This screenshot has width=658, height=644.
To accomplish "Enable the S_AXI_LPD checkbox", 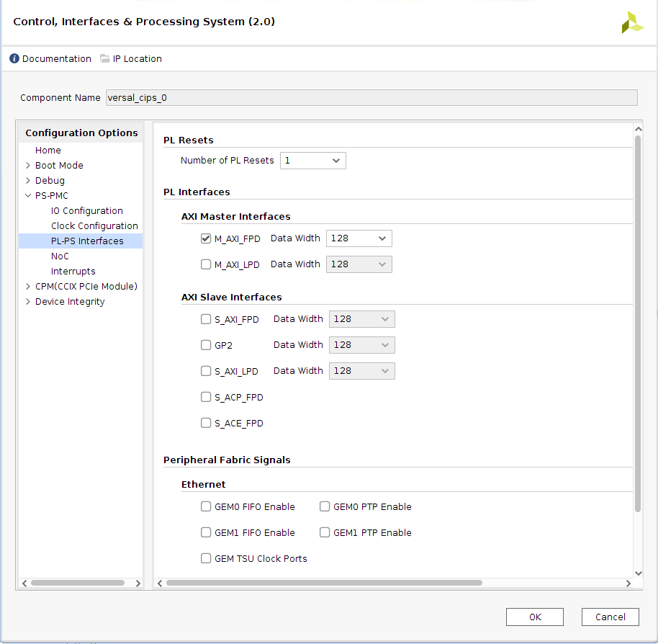I will coord(206,371).
